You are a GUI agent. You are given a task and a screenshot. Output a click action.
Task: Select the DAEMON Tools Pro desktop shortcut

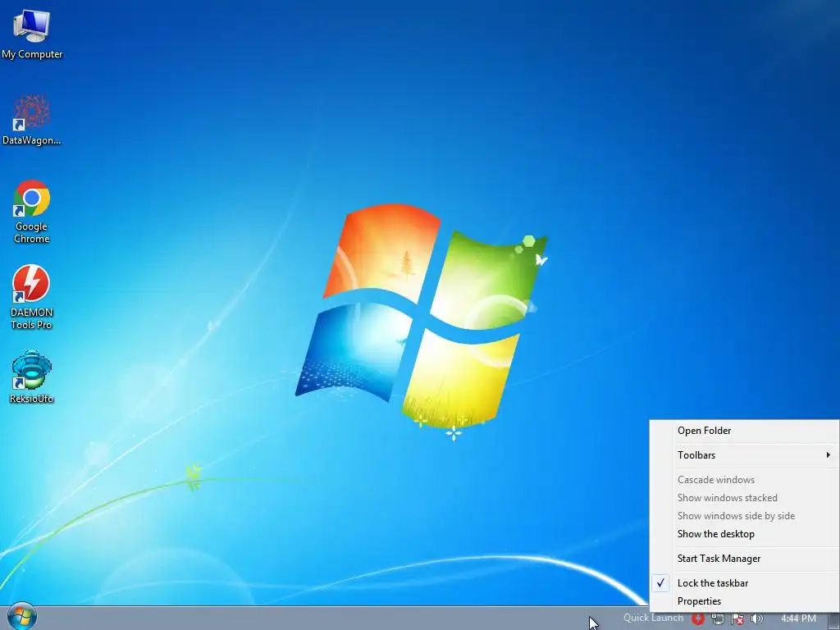32,297
